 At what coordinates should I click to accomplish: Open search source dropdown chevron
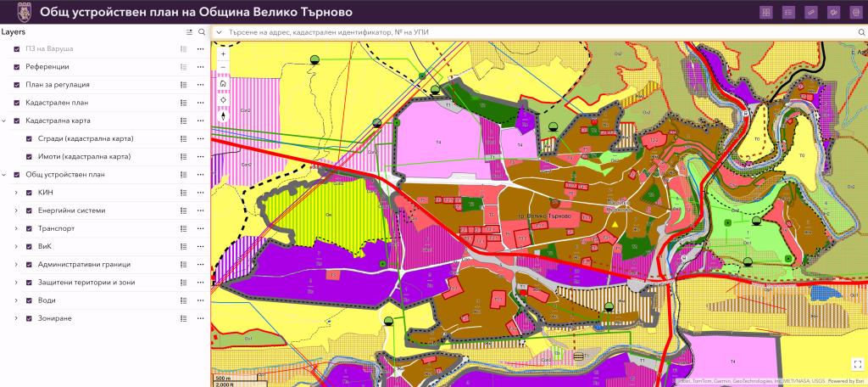point(220,33)
